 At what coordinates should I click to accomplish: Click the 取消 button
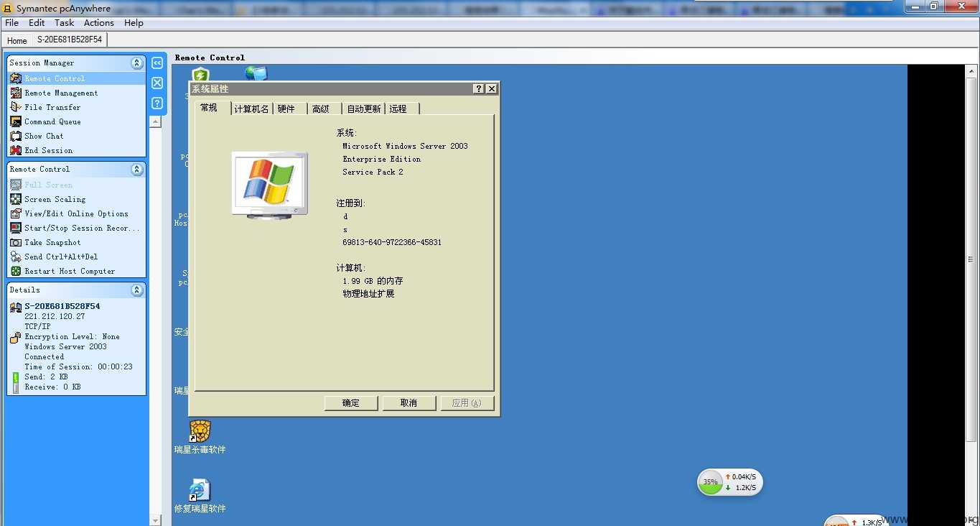pyautogui.click(x=409, y=403)
